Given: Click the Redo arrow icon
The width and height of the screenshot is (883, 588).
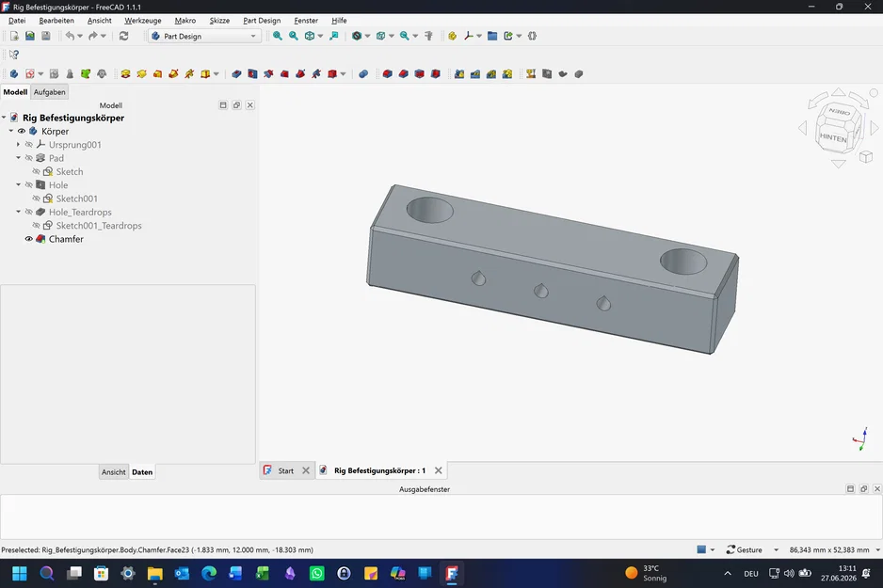Looking at the screenshot, I should [93, 36].
